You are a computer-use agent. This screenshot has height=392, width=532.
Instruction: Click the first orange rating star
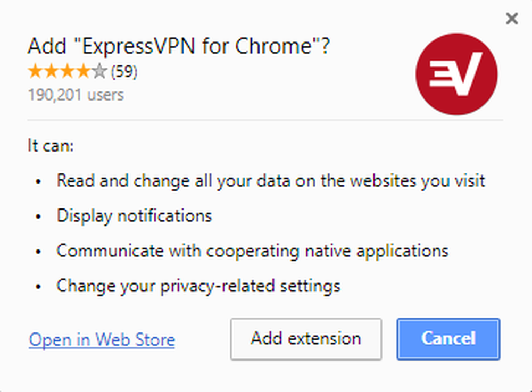[36, 72]
